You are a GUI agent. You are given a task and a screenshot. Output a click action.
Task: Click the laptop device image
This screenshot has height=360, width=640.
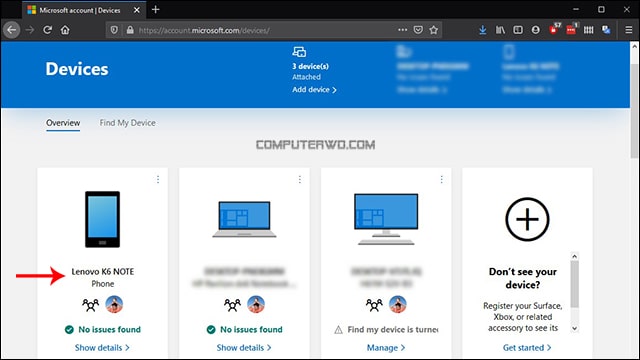[244, 219]
